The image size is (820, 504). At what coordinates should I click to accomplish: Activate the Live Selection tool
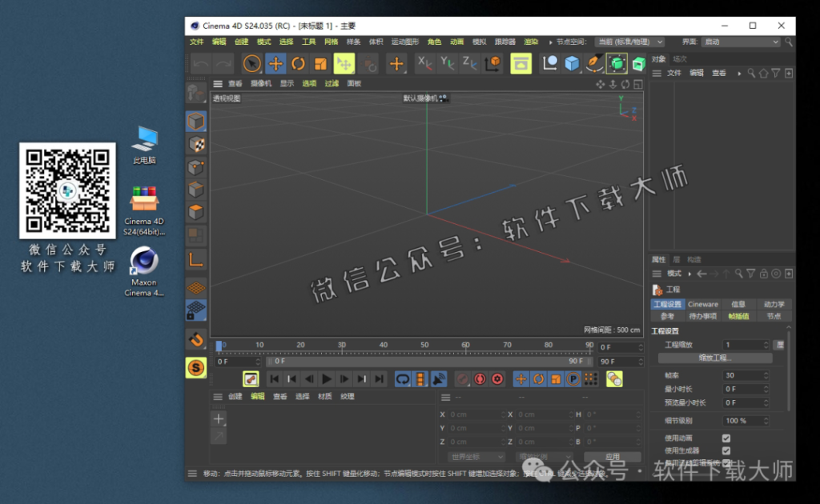[x=252, y=63]
